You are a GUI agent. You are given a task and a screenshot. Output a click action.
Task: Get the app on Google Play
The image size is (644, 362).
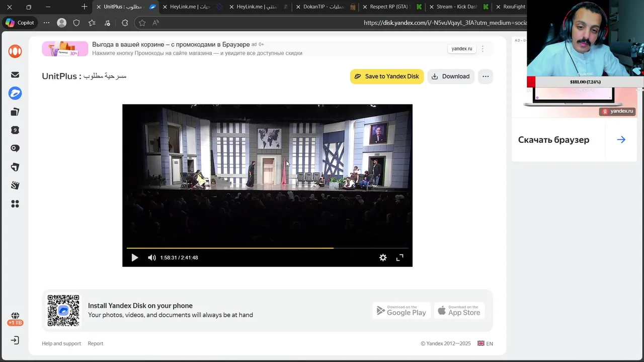401,310
